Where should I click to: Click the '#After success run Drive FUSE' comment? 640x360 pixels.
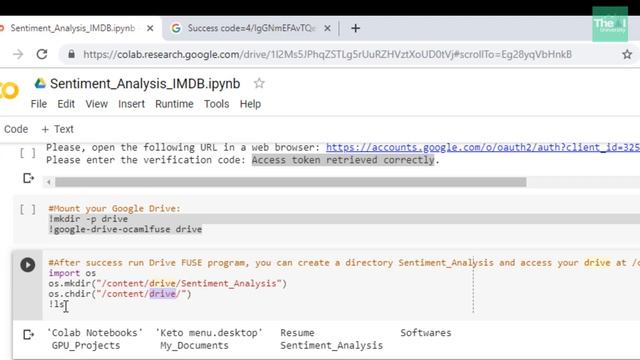click(344, 262)
